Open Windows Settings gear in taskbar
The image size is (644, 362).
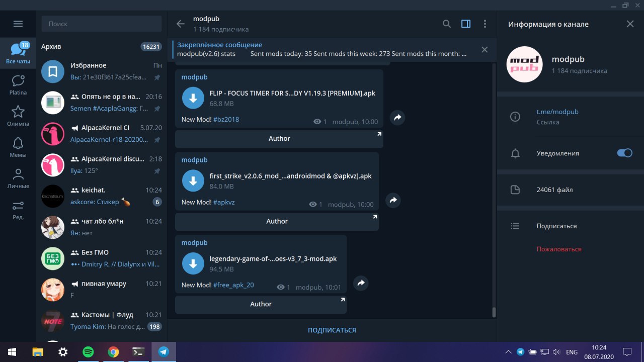[x=63, y=352]
